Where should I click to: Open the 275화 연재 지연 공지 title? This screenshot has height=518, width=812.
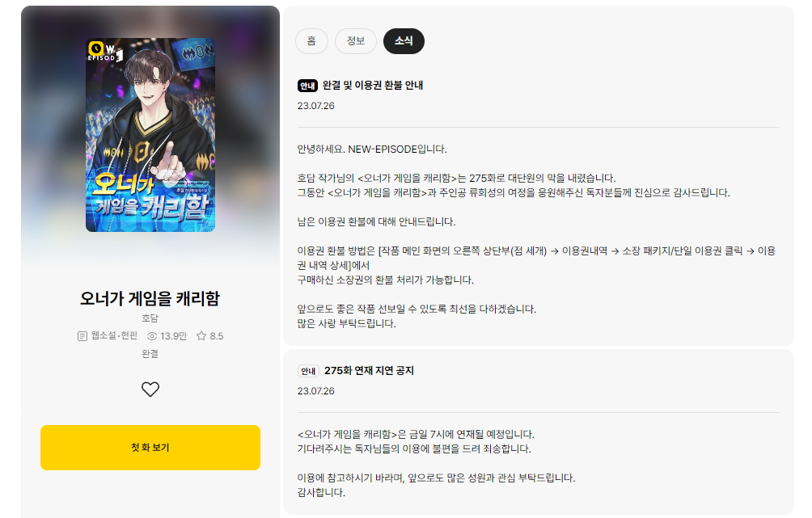click(370, 371)
